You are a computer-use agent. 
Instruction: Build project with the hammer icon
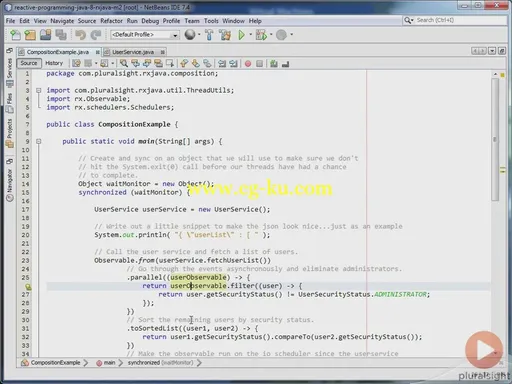(x=209, y=34)
